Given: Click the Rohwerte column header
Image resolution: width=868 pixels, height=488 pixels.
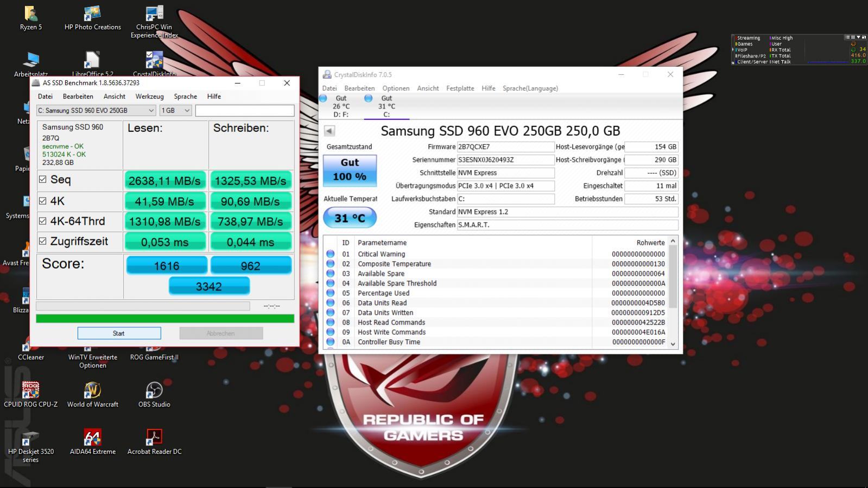Looking at the screenshot, I should click(650, 243).
